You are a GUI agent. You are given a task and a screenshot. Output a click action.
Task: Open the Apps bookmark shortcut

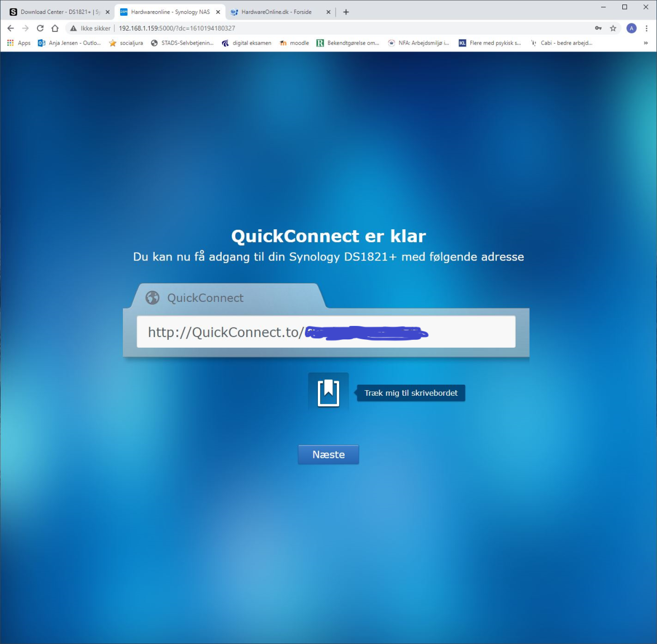19,42
